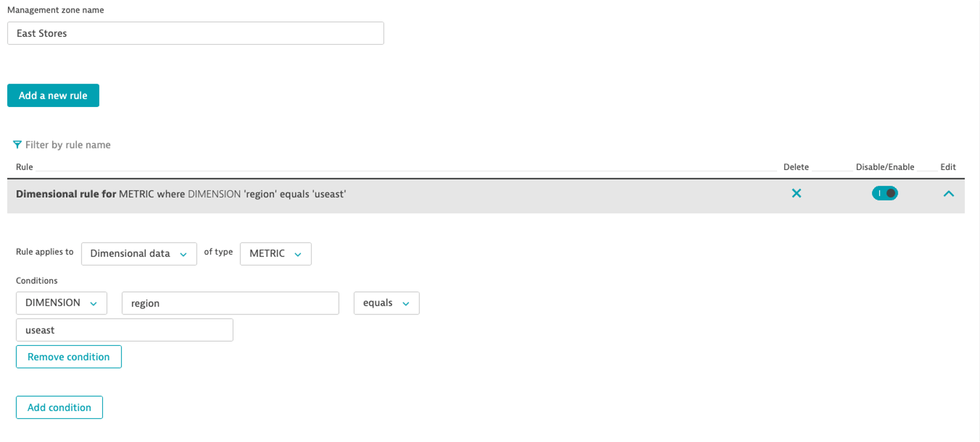Click the Rule applies to label
This screenshot has height=442, width=980.
click(45, 252)
